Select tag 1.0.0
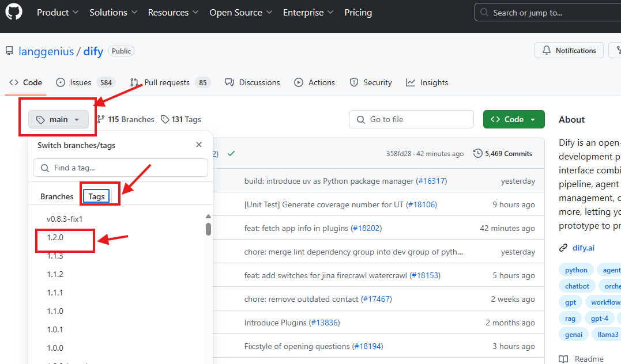Screen dimensions: 621x364 (x=55, y=348)
